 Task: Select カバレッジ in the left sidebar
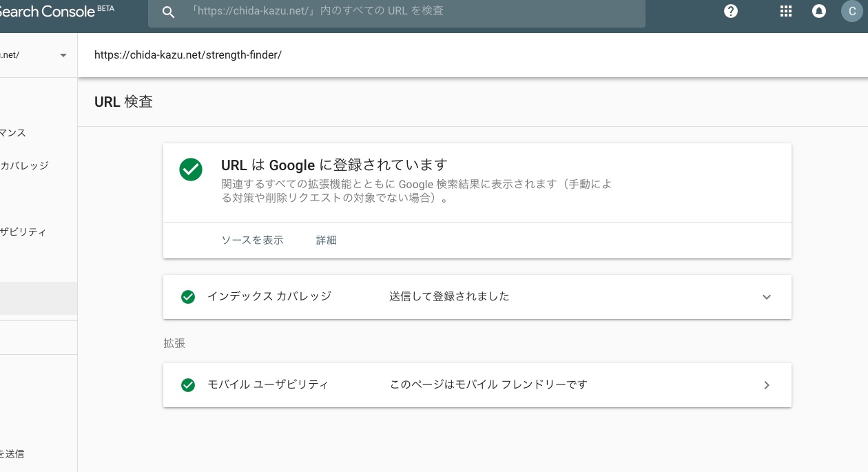(25, 166)
